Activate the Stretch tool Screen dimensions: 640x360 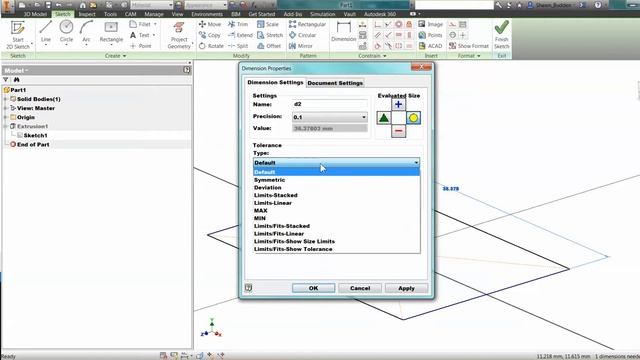tap(270, 35)
